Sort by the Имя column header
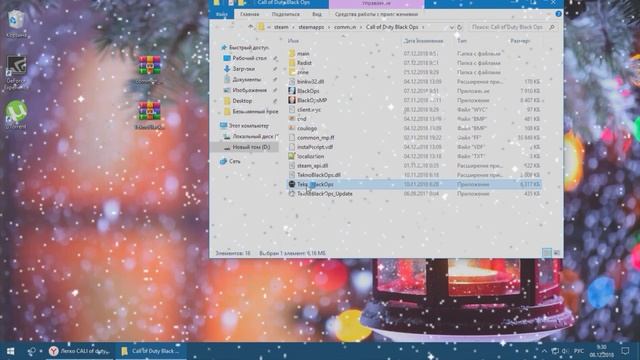 tap(293, 41)
